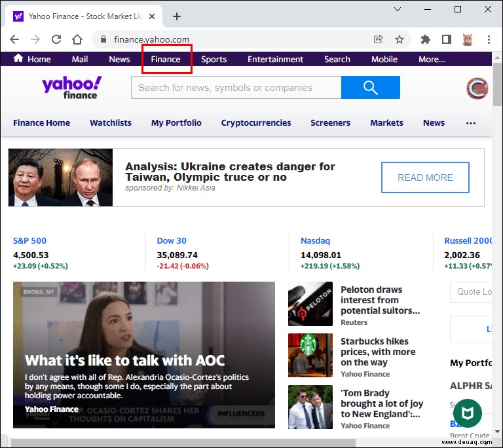Open the Cryptocurrencies tab
This screenshot has height=448, width=503.
[x=256, y=123]
